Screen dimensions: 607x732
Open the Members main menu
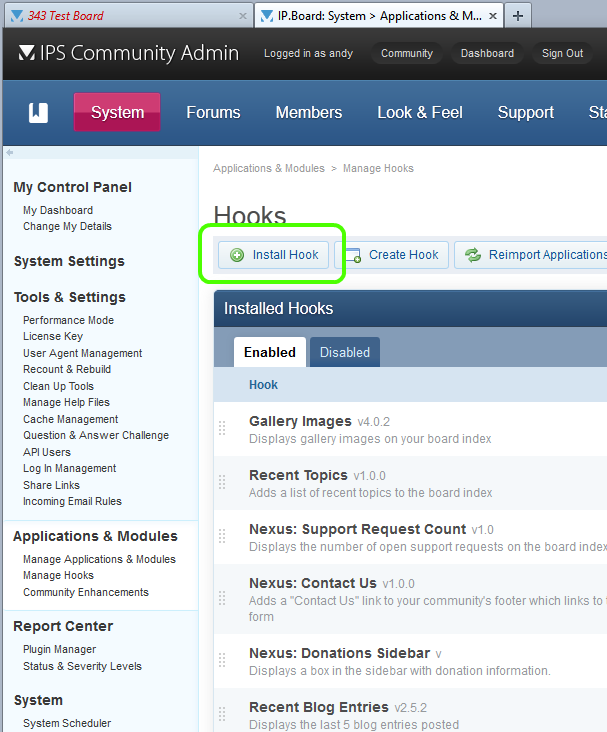click(x=309, y=113)
